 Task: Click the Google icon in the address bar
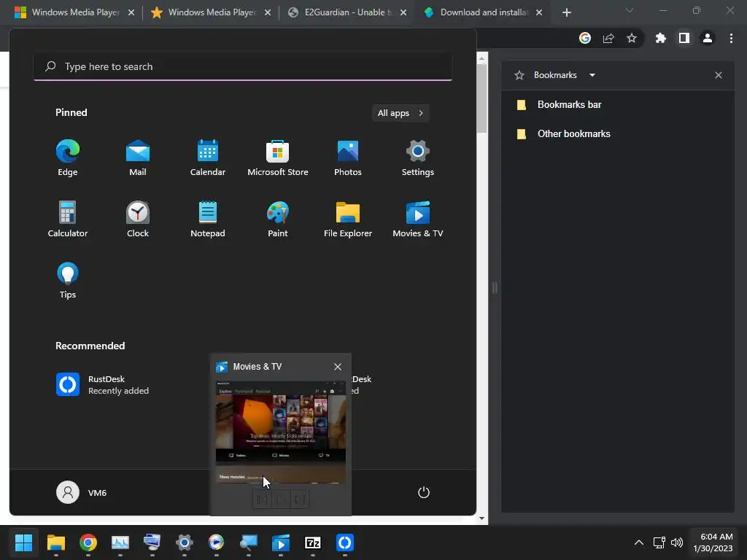pyautogui.click(x=585, y=38)
